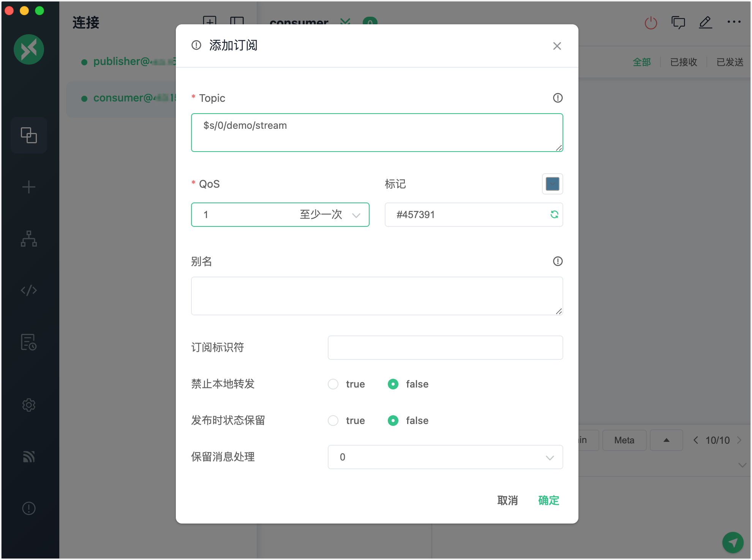Click the Topic info icon
The width and height of the screenshot is (752, 560).
(558, 98)
